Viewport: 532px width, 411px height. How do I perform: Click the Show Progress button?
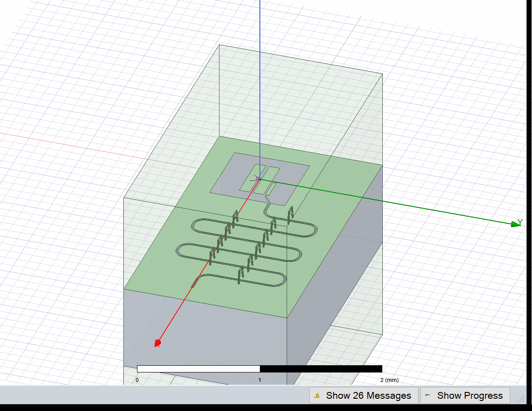(x=465, y=396)
